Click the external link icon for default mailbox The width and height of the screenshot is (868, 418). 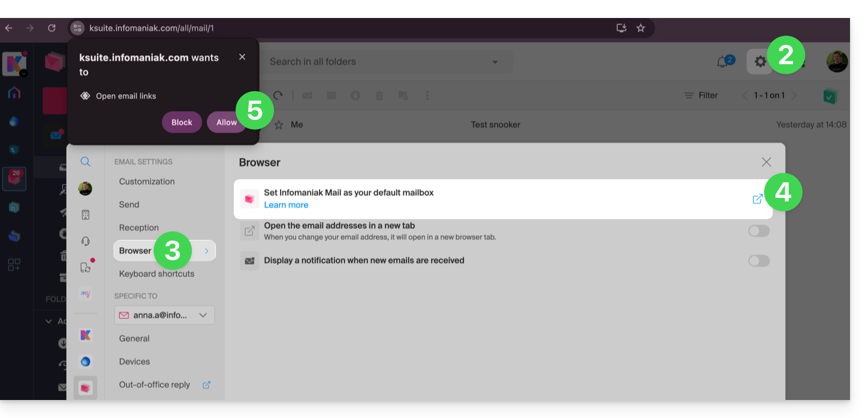757,199
